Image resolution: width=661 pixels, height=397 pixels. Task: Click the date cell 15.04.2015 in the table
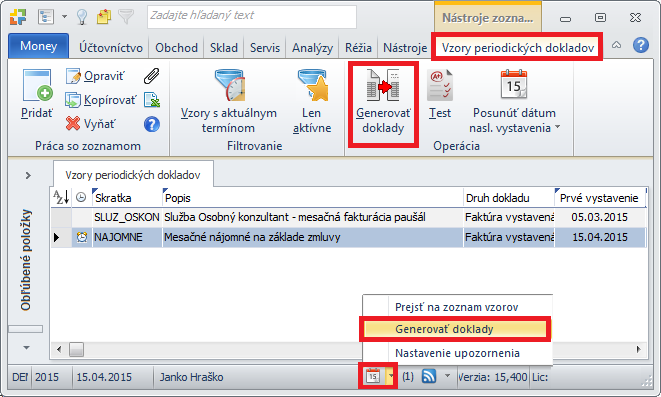pyautogui.click(x=599, y=237)
